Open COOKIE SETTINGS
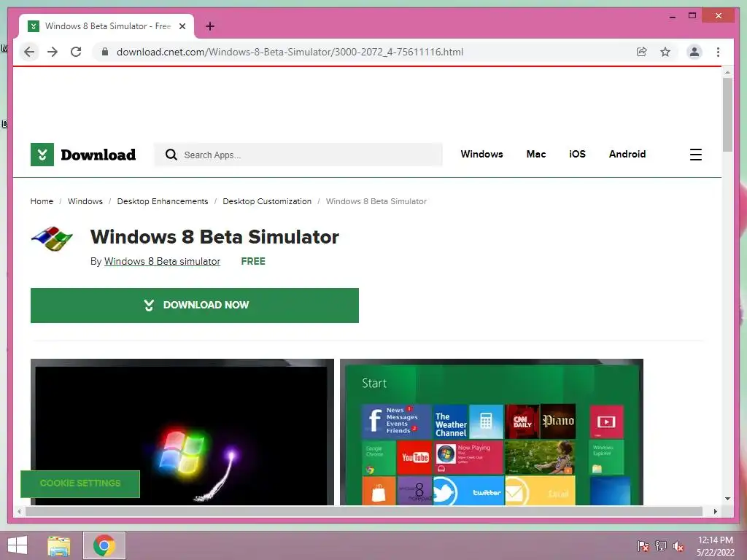 point(80,483)
